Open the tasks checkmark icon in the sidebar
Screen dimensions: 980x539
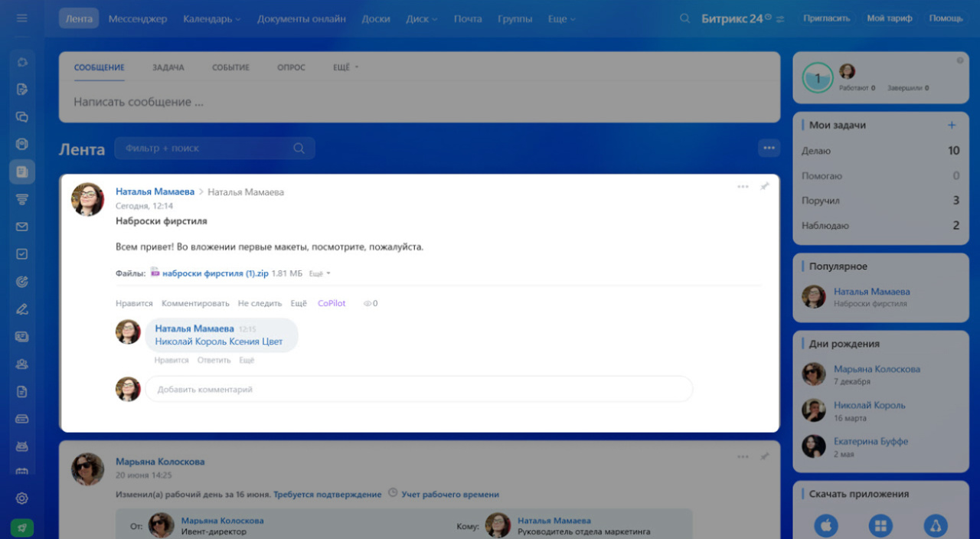(21, 254)
